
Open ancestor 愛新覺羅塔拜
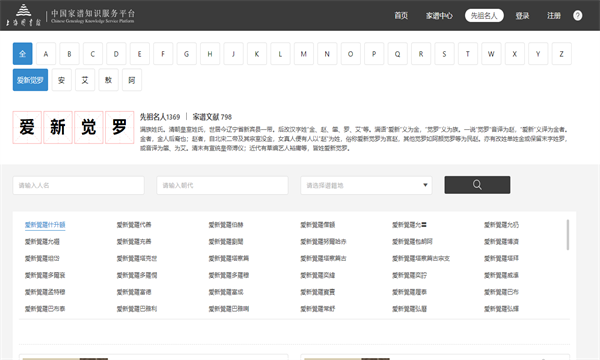pyautogui.click(x=501, y=259)
